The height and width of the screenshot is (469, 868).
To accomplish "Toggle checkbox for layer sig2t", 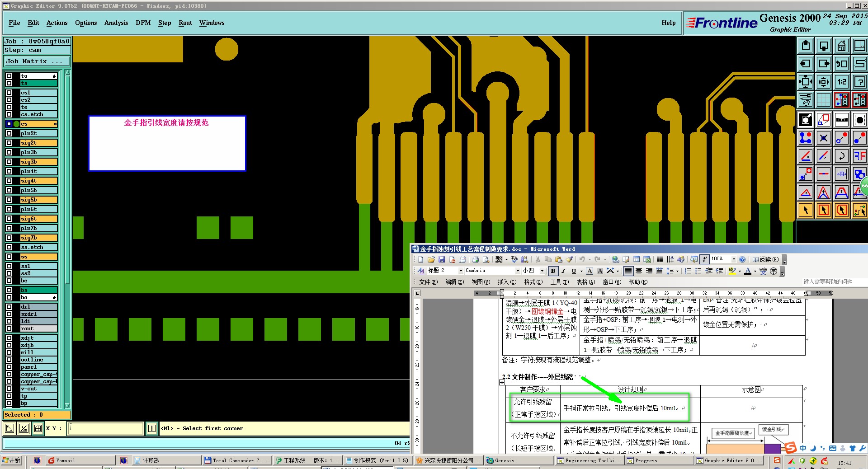I will coord(9,143).
